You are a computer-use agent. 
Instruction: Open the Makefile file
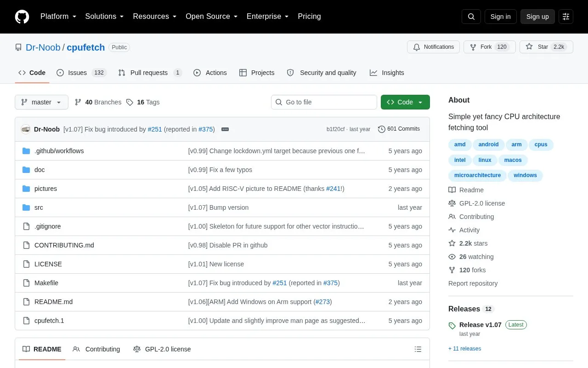(46, 283)
